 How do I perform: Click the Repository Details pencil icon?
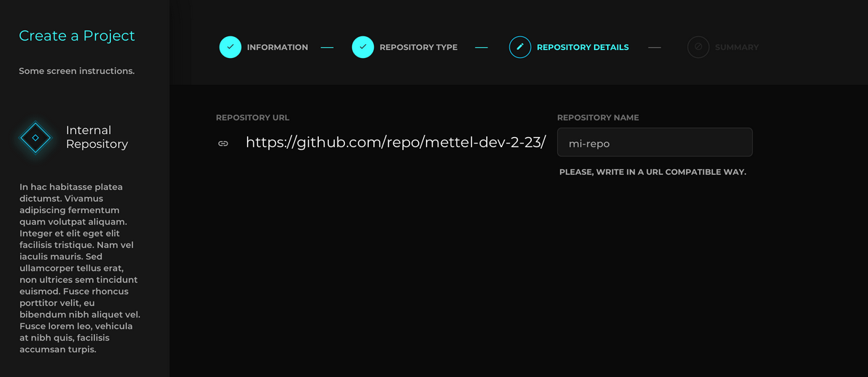(x=519, y=47)
